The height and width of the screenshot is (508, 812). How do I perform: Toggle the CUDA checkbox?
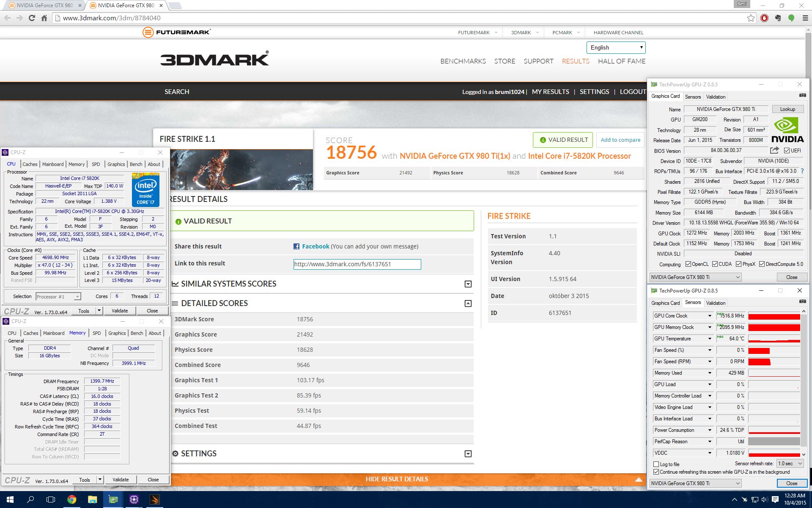tap(715, 264)
